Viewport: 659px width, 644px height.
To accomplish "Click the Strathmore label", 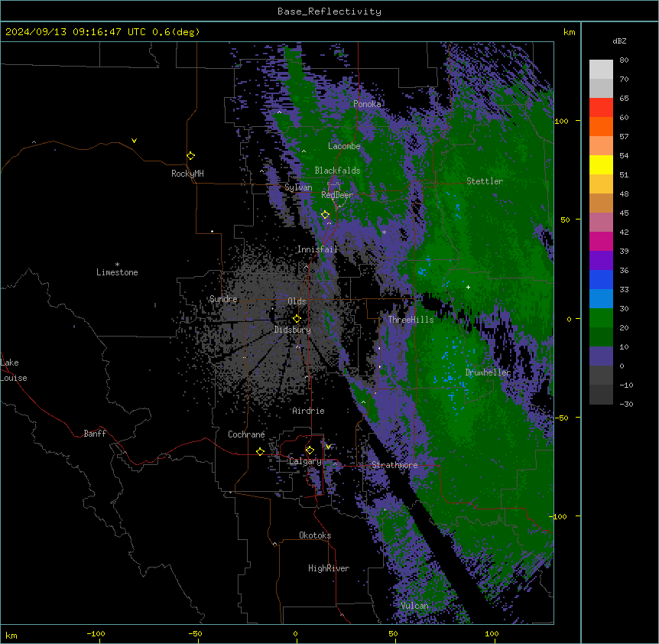I will [394, 465].
